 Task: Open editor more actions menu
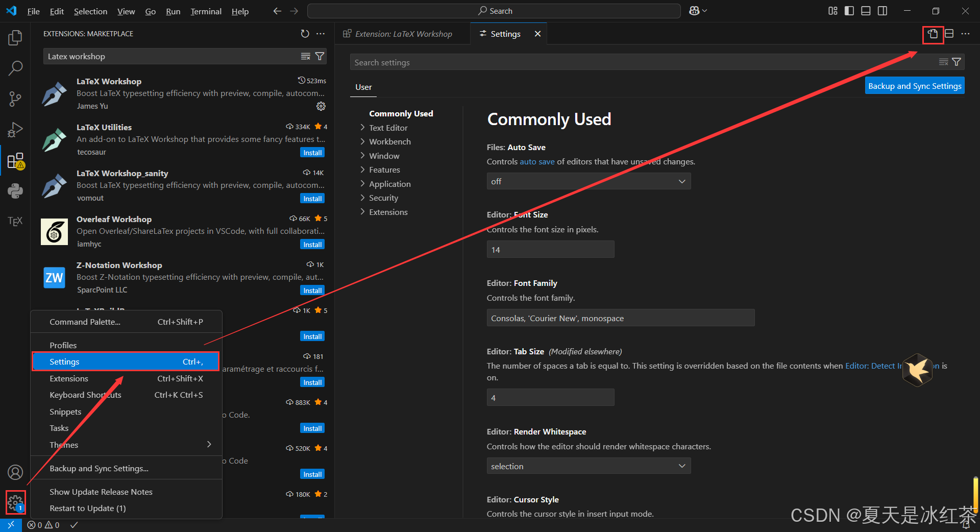coord(965,34)
